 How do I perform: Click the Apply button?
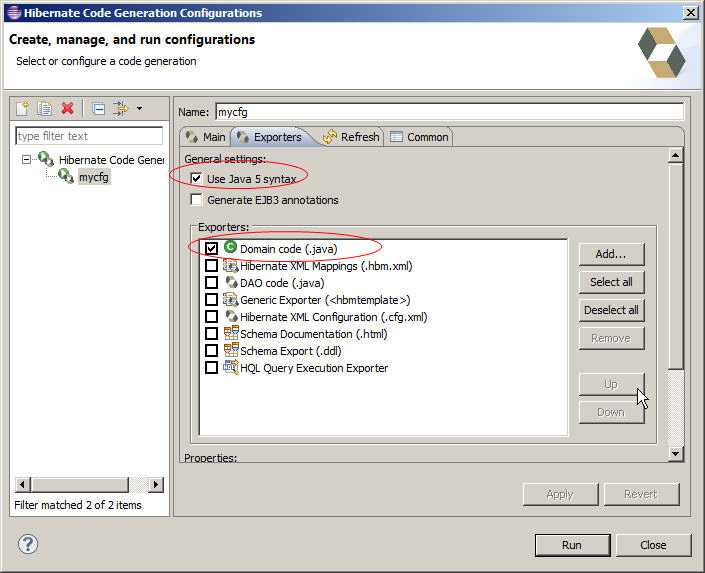point(560,494)
